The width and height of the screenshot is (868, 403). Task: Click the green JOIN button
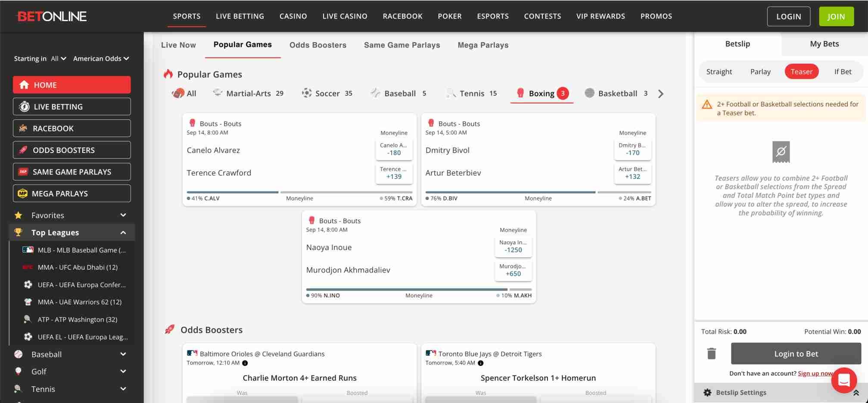pyautogui.click(x=836, y=16)
